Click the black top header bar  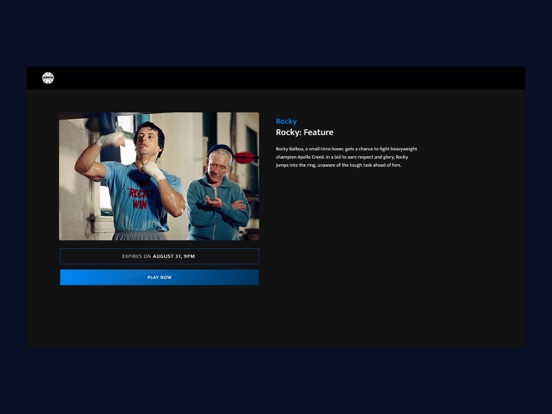pyautogui.click(x=276, y=78)
